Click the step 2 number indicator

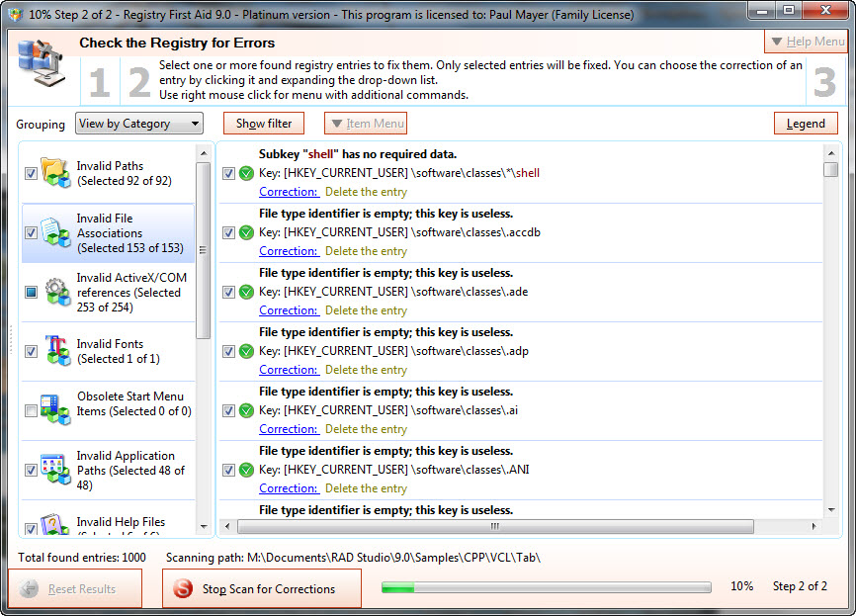point(139,83)
